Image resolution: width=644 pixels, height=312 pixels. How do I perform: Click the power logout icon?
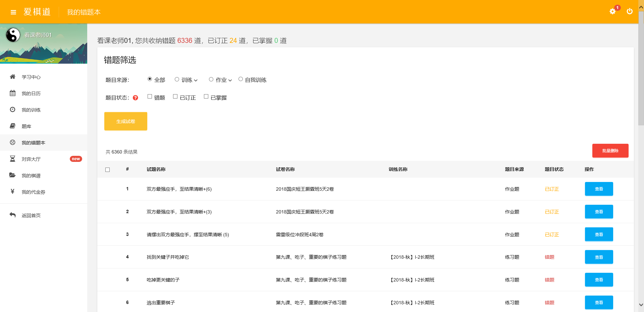[x=630, y=11]
